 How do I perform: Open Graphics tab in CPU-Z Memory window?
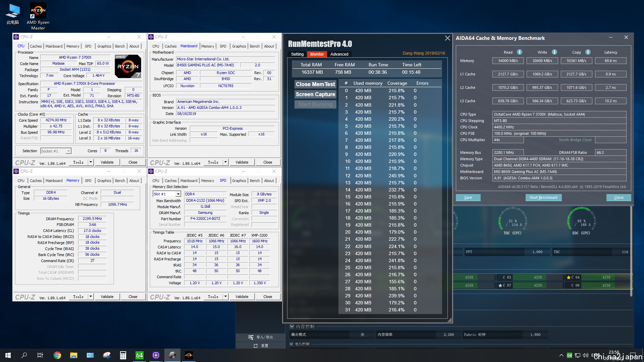(104, 181)
